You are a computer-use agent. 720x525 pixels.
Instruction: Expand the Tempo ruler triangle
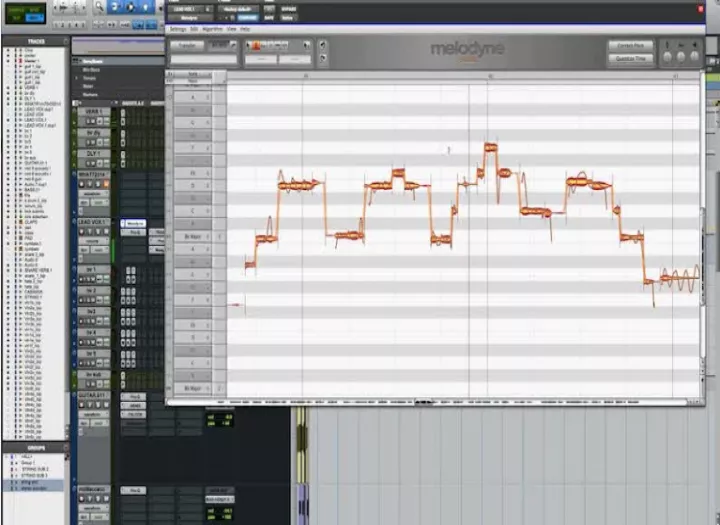point(77,78)
